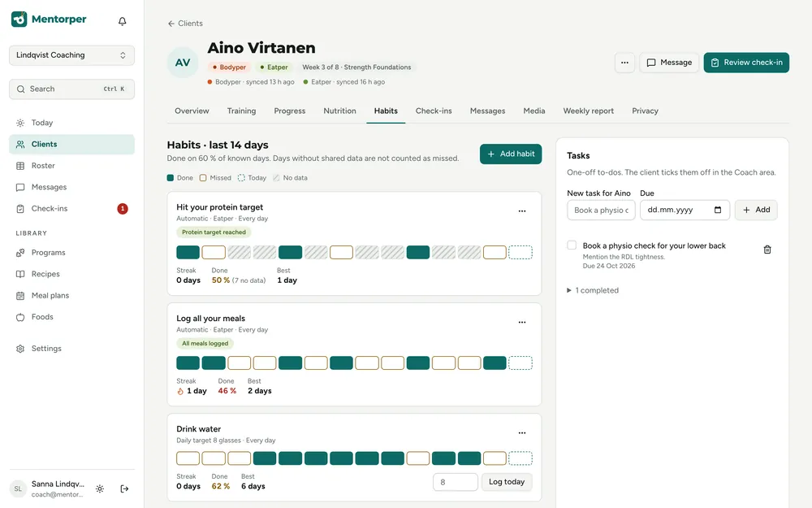Click the Add task button
This screenshot has height=508, width=812.
tap(756, 210)
